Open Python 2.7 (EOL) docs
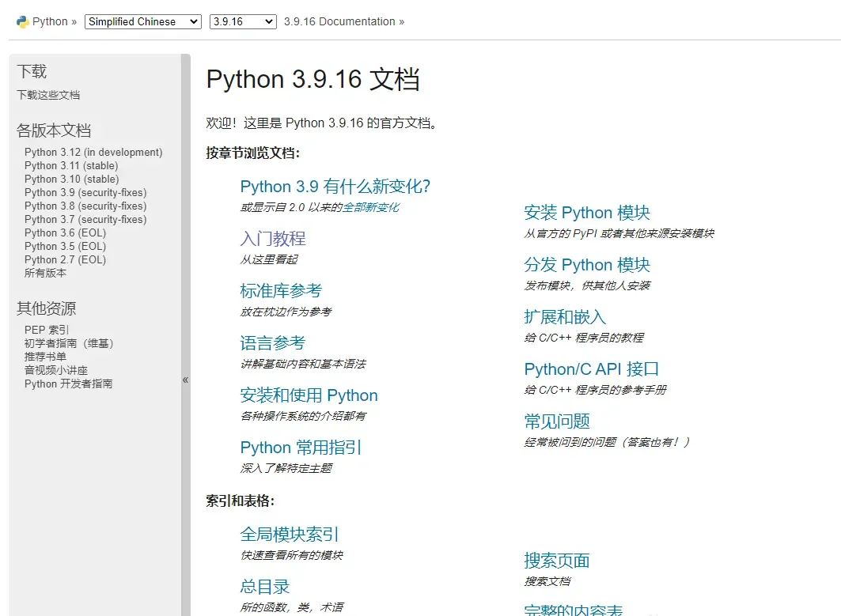This screenshot has height=616, width=841. point(65,259)
